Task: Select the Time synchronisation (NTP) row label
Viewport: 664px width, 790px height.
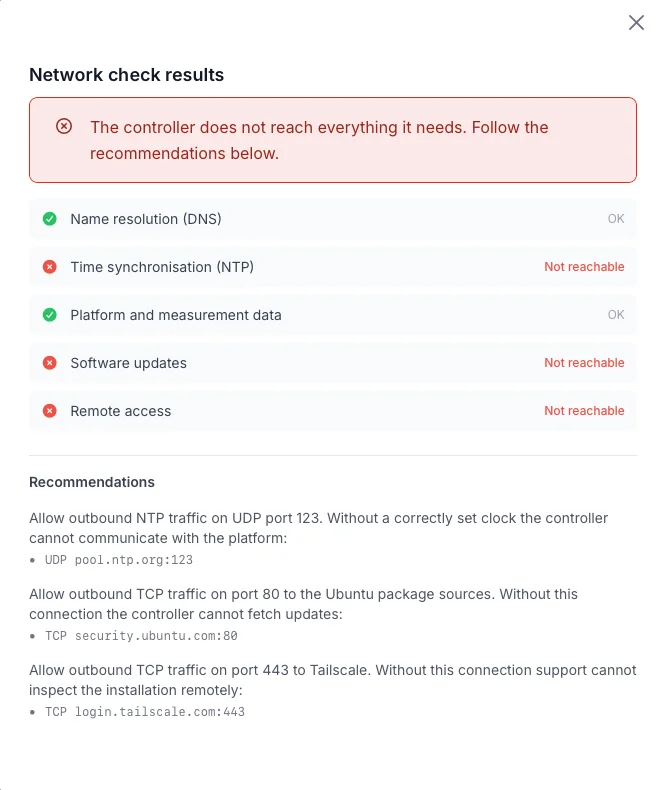Action: click(162, 267)
